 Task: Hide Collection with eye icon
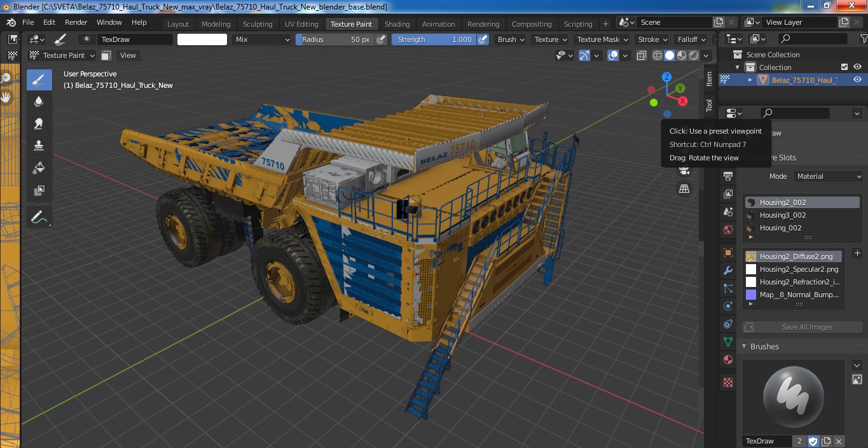(x=857, y=67)
